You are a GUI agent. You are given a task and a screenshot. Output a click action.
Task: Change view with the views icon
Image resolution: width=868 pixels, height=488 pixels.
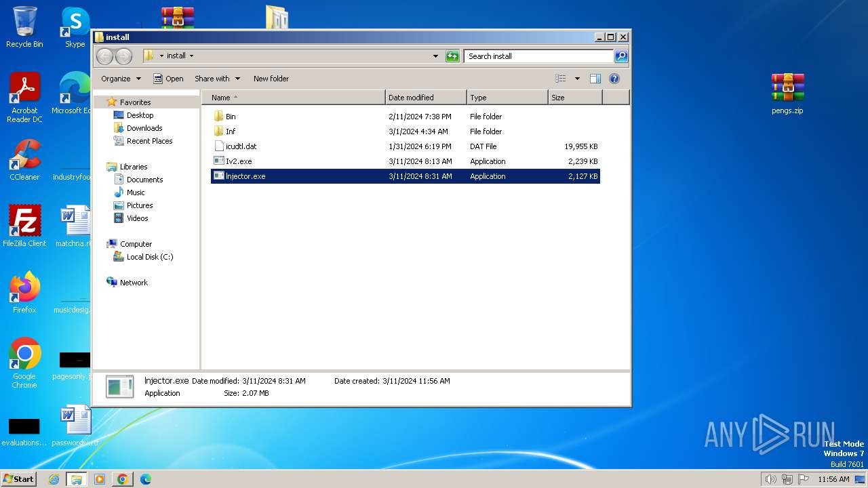[561, 79]
